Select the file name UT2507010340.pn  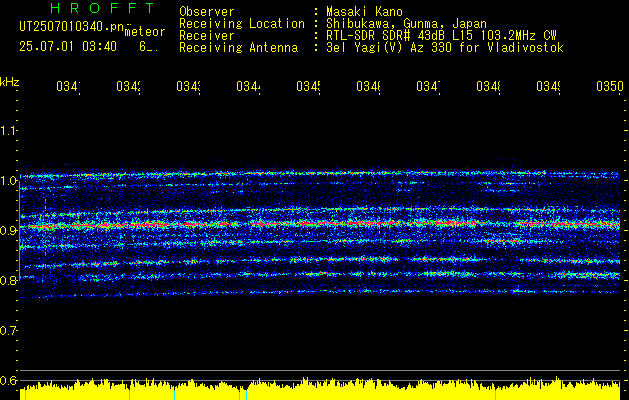(72, 27)
